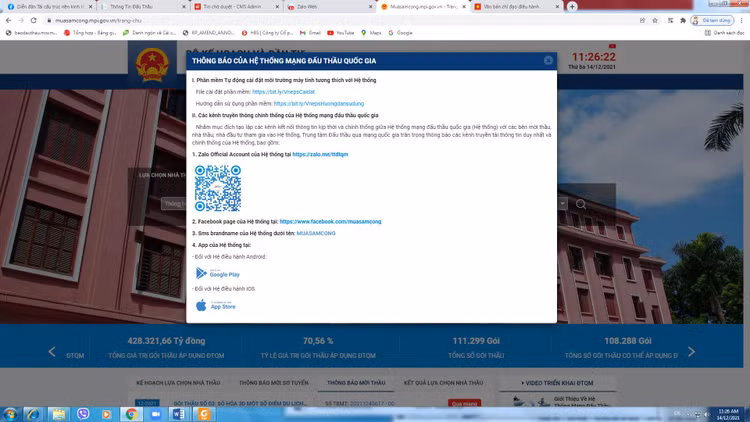Open the App Store app badge

click(x=216, y=305)
